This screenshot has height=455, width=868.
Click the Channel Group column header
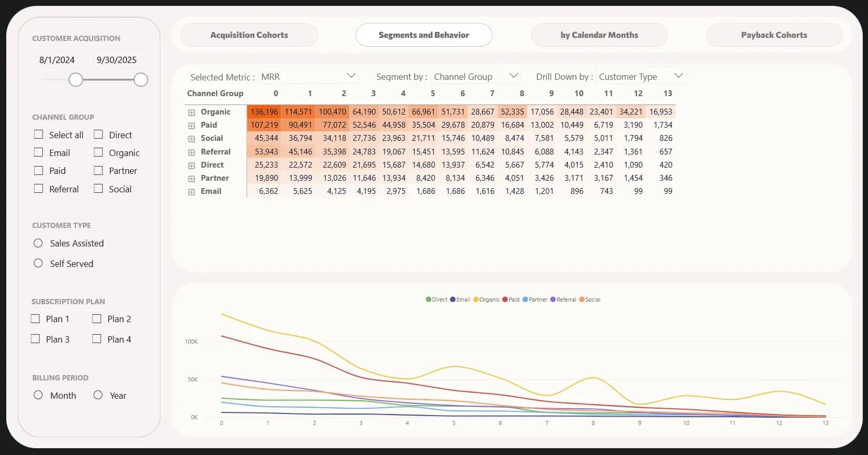tap(215, 94)
